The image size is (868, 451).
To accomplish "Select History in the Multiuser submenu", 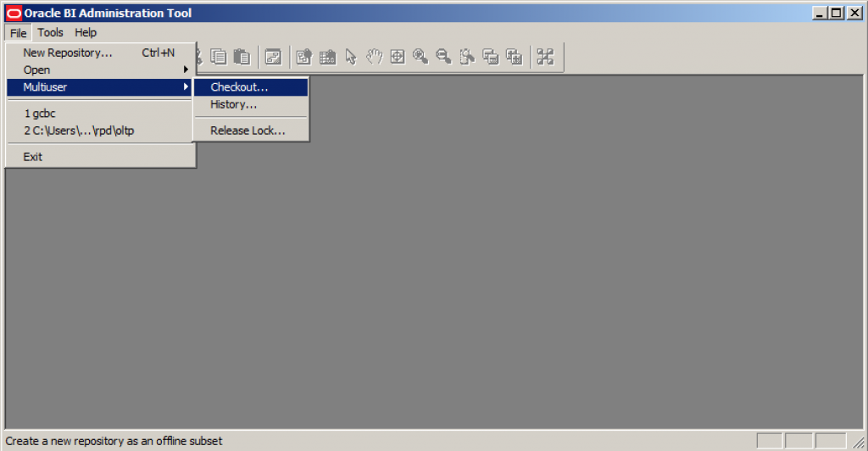I will click(251, 104).
